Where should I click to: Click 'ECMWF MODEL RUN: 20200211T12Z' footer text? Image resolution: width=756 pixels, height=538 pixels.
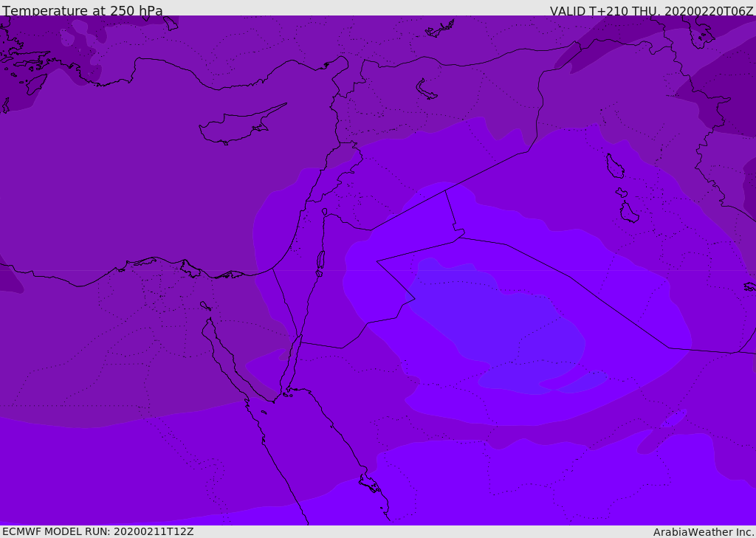[98, 531]
